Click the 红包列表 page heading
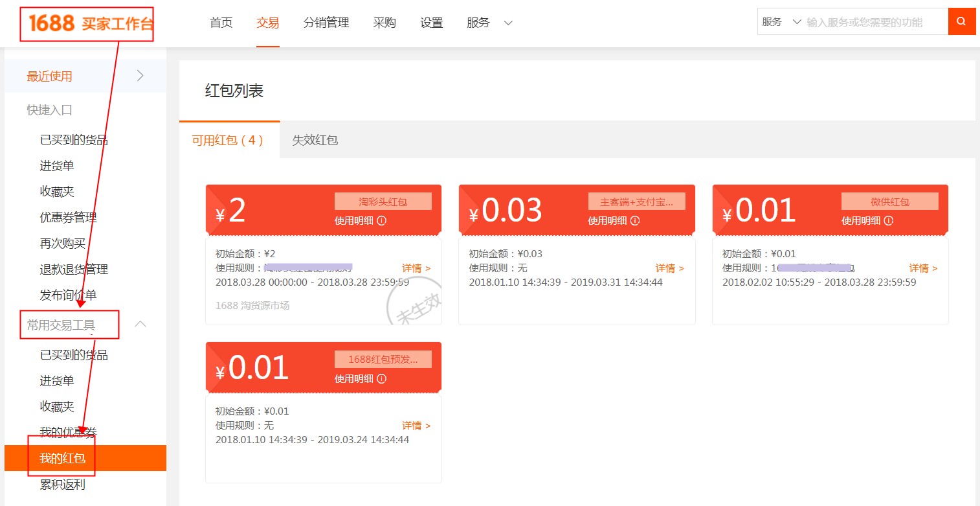 coord(234,91)
